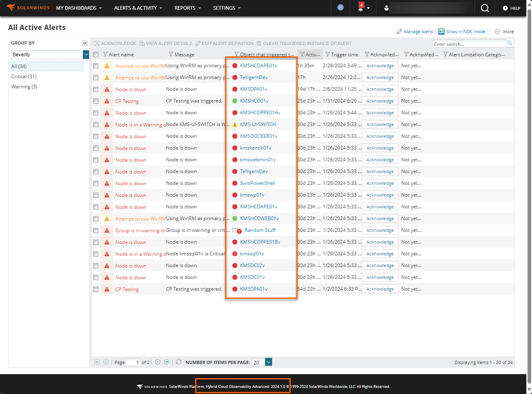Open the Alerts & Activity menu
This screenshot has height=394, width=532.
(138, 8)
